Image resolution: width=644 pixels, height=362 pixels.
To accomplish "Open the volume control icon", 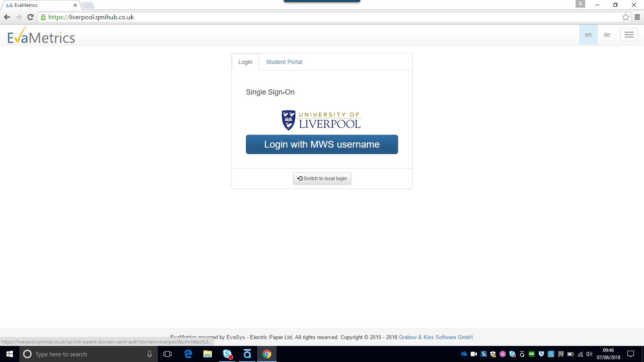I will click(590, 354).
